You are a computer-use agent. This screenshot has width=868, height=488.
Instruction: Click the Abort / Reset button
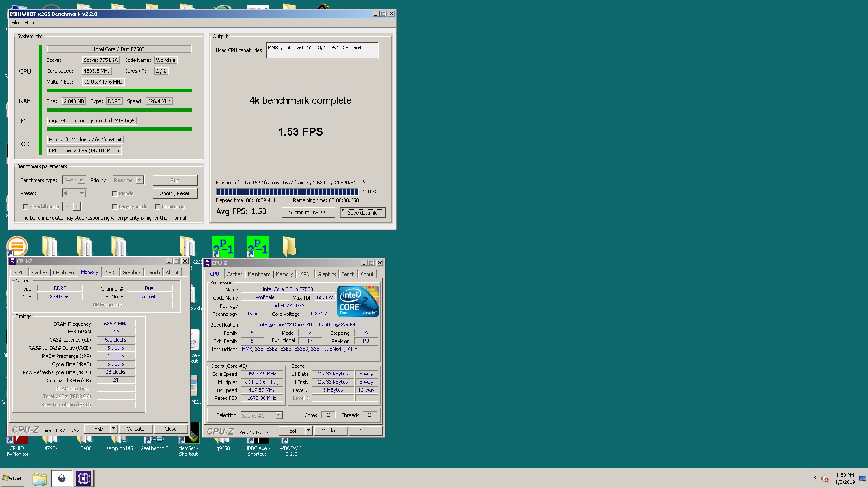point(175,193)
